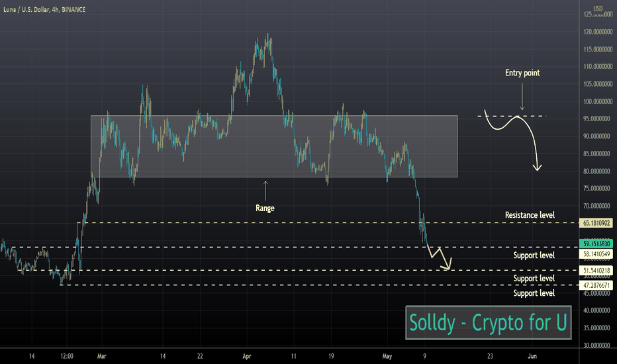Select the 47.2876671 support price tag
Viewport: 617px width, 364px height.
click(x=596, y=285)
